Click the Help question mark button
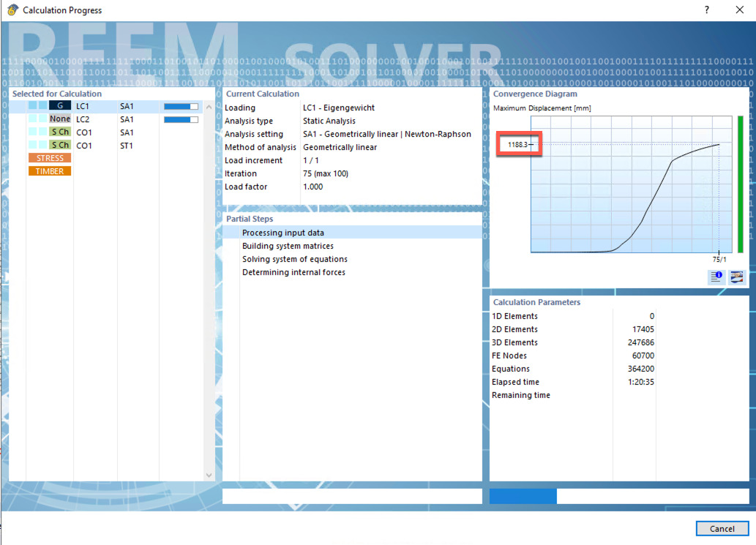The height and width of the screenshot is (545, 756). tap(706, 10)
